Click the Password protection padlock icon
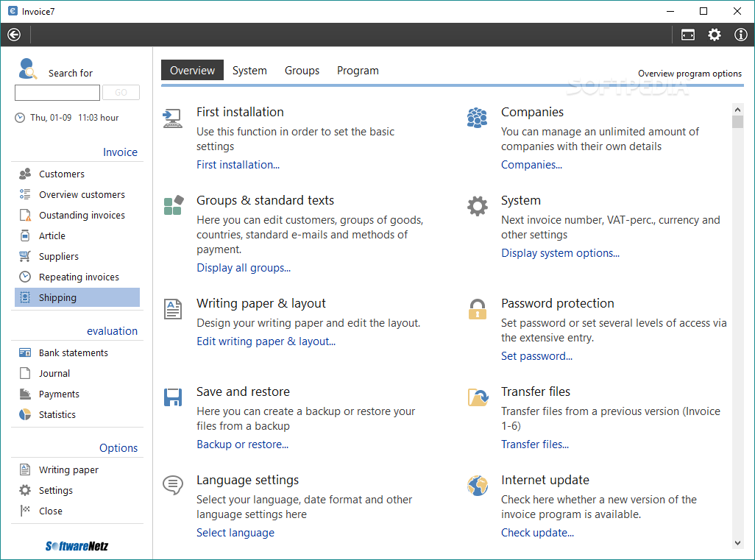This screenshot has height=560, width=755. [x=477, y=309]
